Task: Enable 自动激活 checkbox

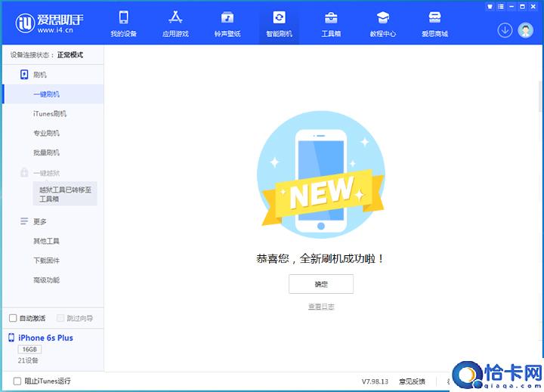Action: (x=13, y=318)
